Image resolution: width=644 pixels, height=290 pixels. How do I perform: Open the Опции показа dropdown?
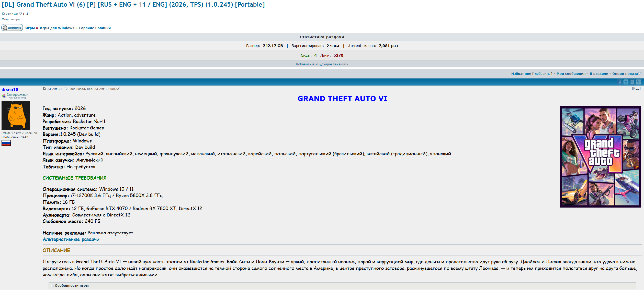click(x=627, y=74)
